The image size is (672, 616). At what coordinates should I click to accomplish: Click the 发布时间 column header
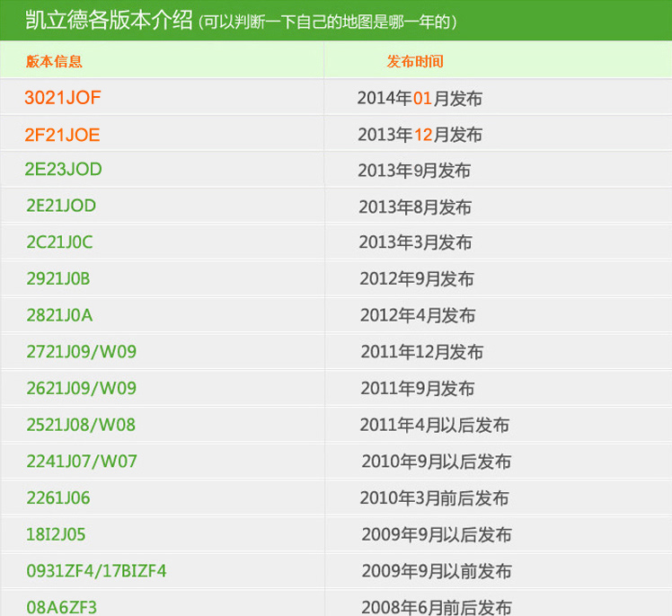pyautogui.click(x=415, y=62)
